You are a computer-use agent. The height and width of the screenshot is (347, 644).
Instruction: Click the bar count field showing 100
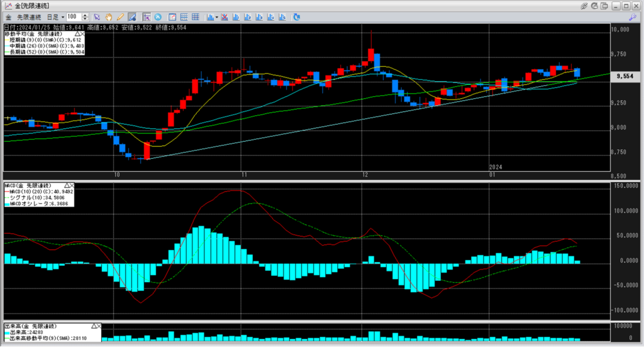[x=72, y=16]
